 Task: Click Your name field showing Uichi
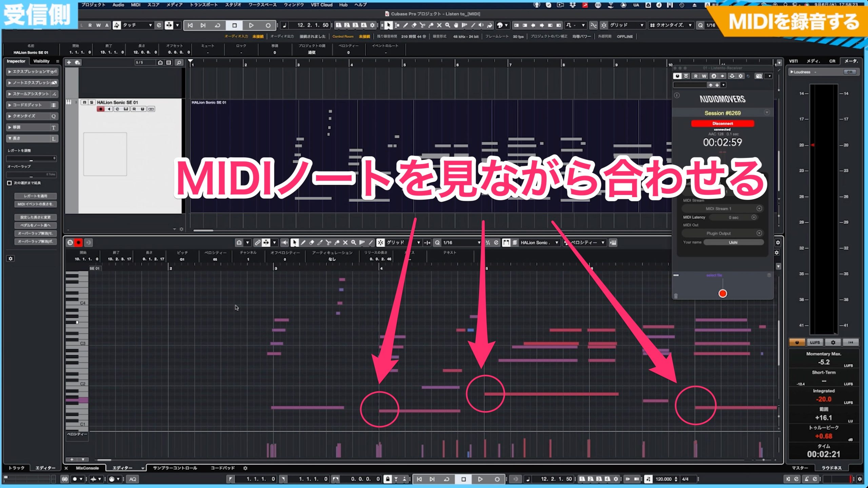tap(733, 242)
